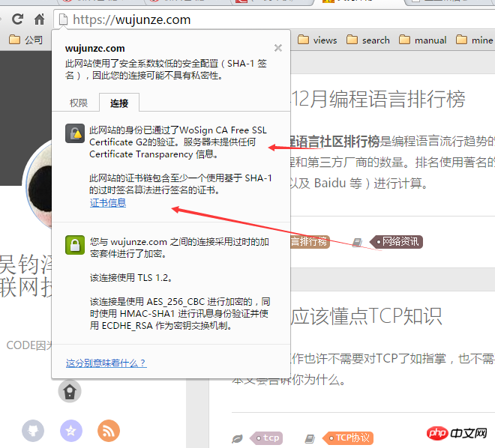The height and width of the screenshot is (448, 495).
Task: Open the 12月编程语言排行榜 article title
Action: point(377,99)
